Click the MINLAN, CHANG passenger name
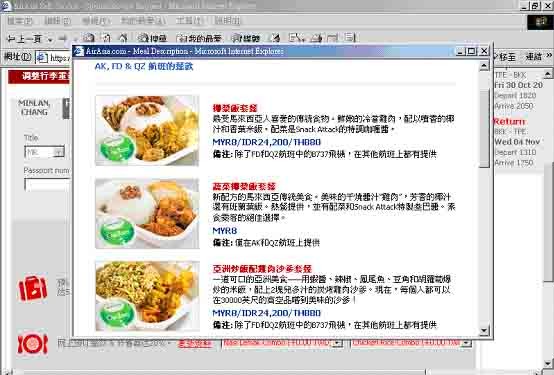 click(34, 107)
